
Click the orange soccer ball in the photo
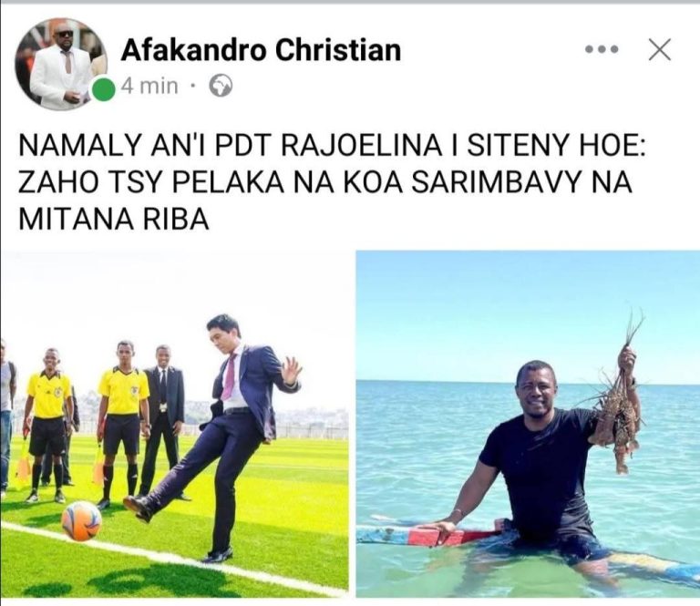(81, 520)
